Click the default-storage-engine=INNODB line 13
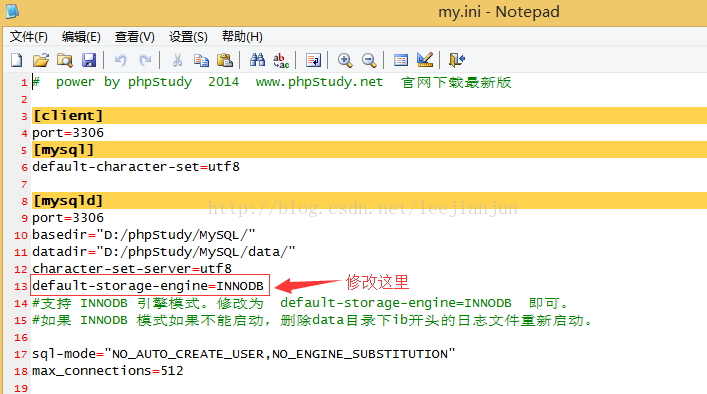 click(x=147, y=286)
